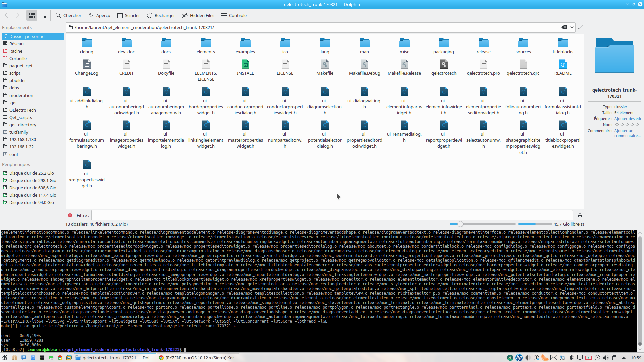Switch to the Dolphin qelectrotech_trunk taskbar entry
Image resolution: width=644 pixels, height=362 pixels.
pyautogui.click(x=115, y=358)
